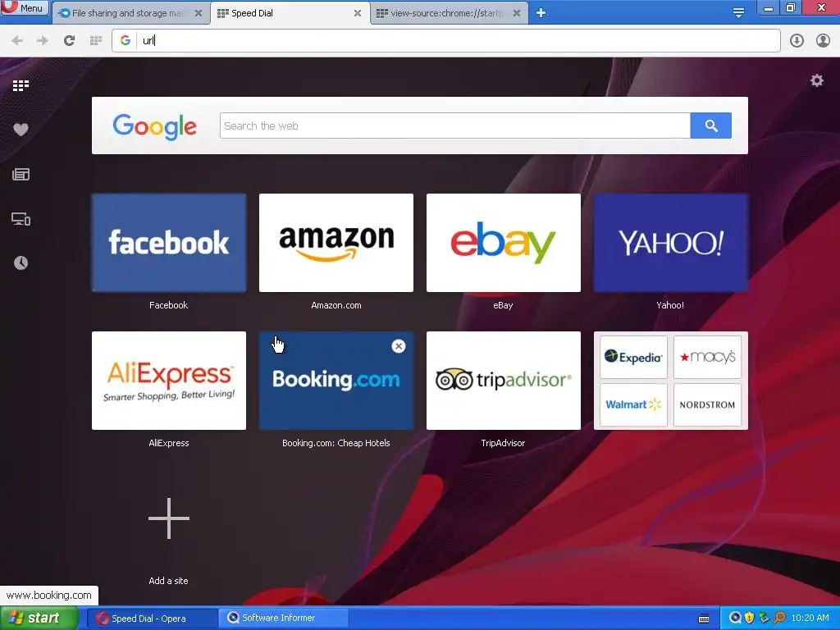This screenshot has width=840, height=630.
Task: Reload the current page
Action: 69,41
